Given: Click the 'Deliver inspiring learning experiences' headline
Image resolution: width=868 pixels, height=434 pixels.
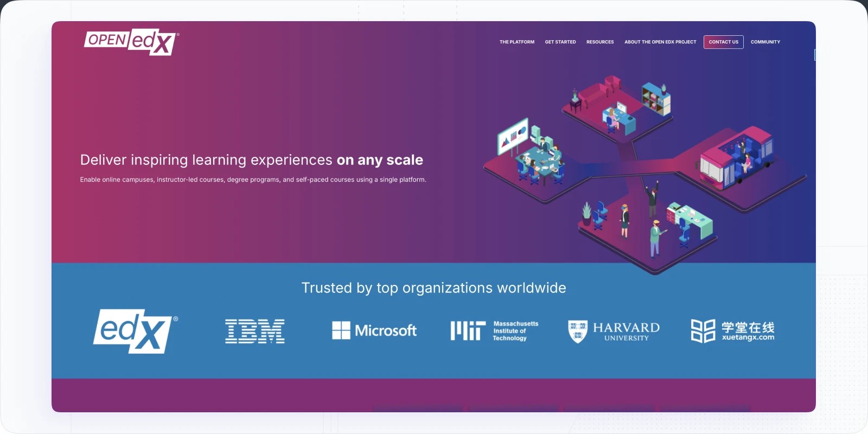Looking at the screenshot, I should 251,160.
